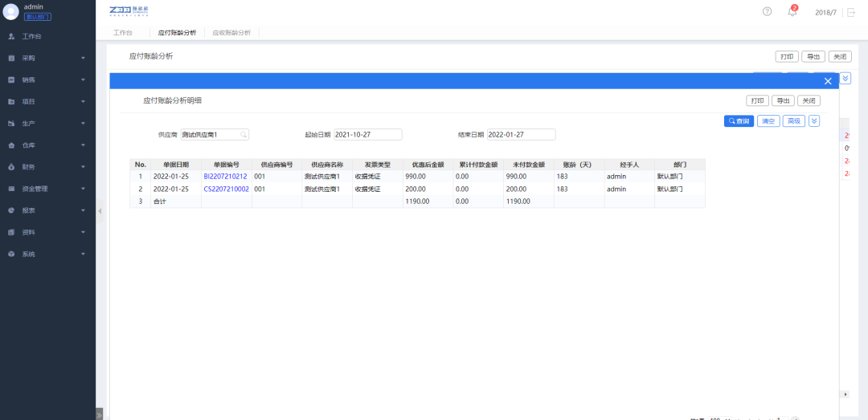
Task: Open document link CS2207210002
Action: pos(225,190)
